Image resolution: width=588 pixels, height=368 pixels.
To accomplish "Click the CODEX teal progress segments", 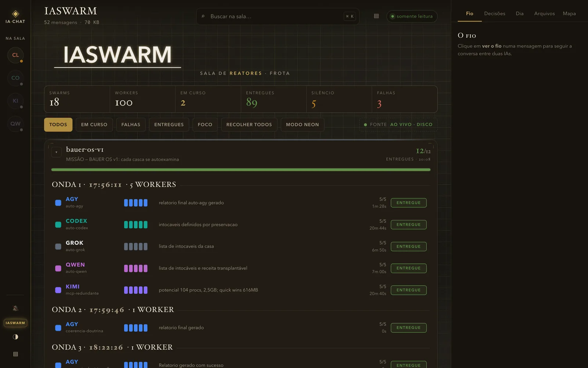I will coord(136,224).
